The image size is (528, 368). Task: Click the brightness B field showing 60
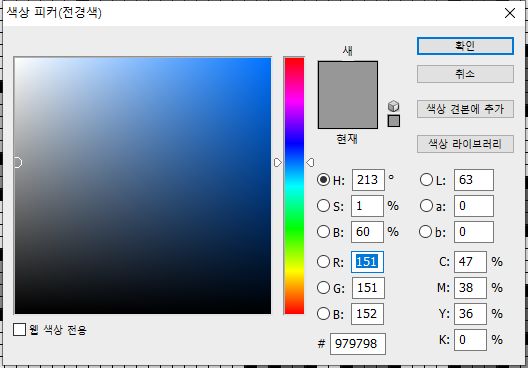click(367, 232)
